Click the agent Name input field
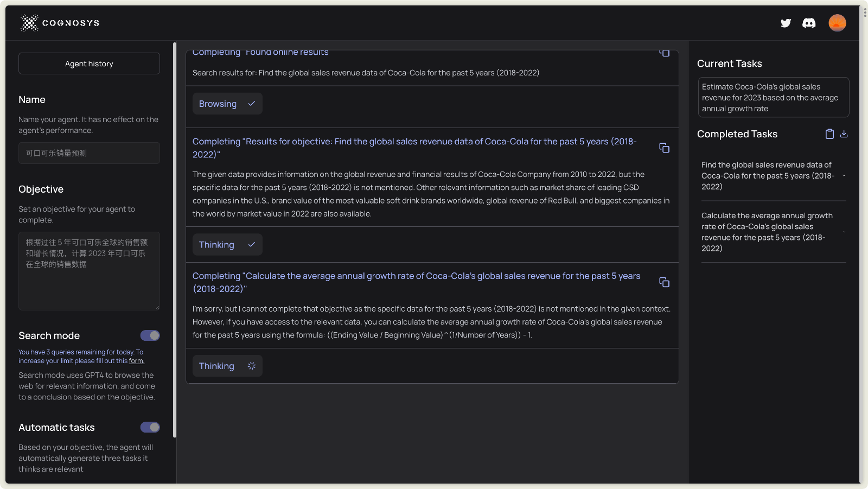Screen dimensions: 868x489 point(89,153)
